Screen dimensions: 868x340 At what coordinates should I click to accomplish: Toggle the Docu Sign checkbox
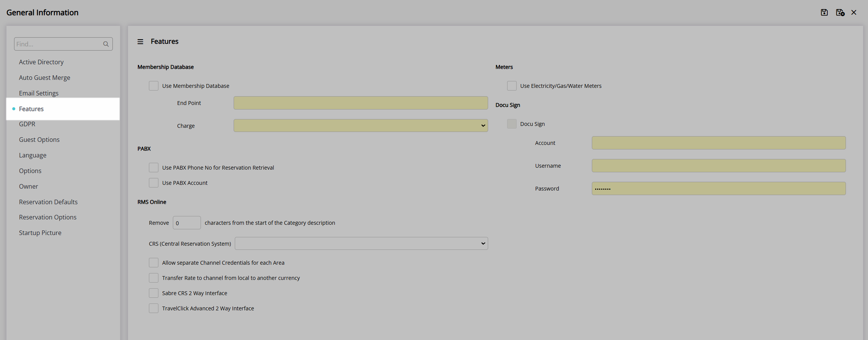pyautogui.click(x=512, y=124)
